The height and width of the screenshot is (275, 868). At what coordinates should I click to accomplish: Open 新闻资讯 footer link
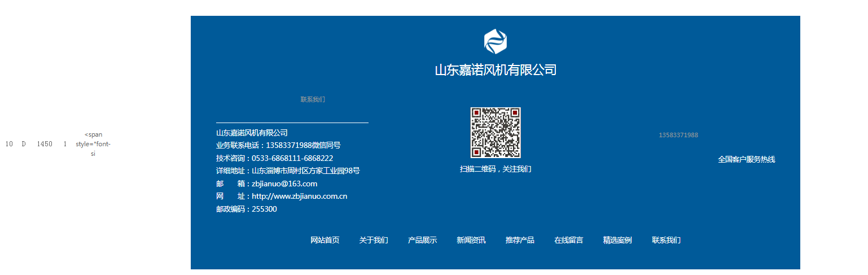click(471, 240)
